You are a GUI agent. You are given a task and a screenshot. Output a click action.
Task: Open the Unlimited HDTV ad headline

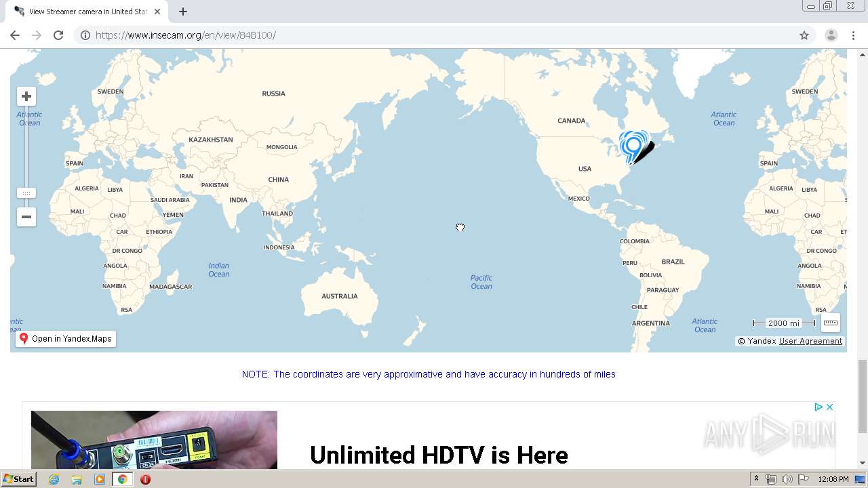tap(439, 455)
